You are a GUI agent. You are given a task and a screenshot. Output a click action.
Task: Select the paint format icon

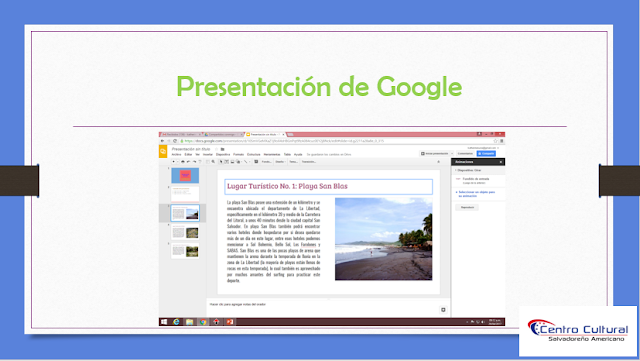(x=200, y=162)
